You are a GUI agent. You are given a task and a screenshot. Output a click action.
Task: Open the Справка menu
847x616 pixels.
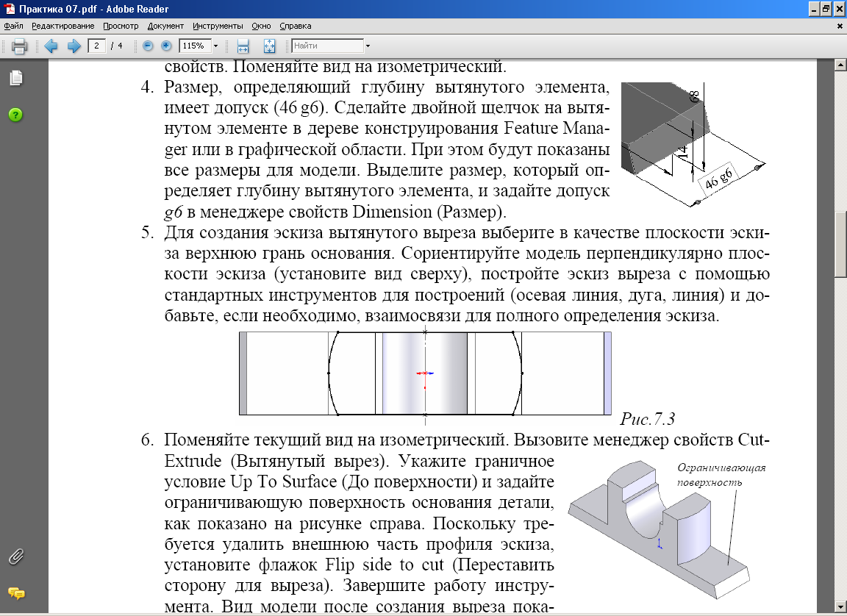(295, 26)
